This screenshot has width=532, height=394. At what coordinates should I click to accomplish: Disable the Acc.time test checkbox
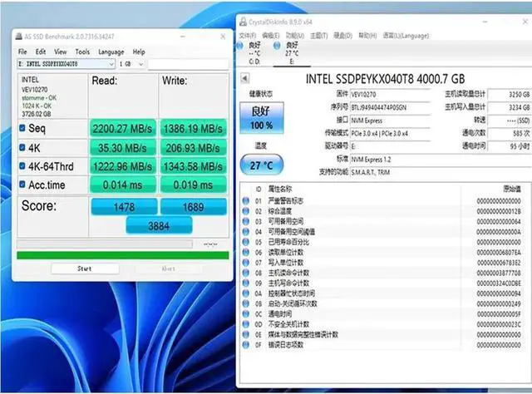22,184
